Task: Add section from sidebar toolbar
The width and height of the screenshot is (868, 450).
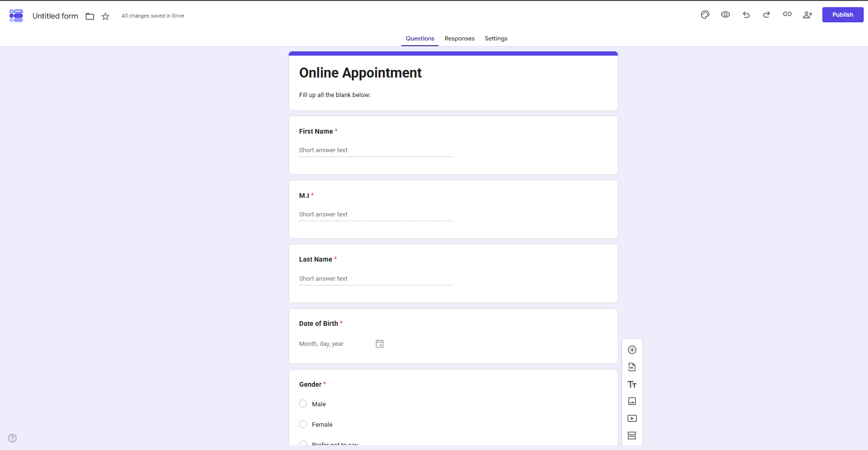Action: 632,436
